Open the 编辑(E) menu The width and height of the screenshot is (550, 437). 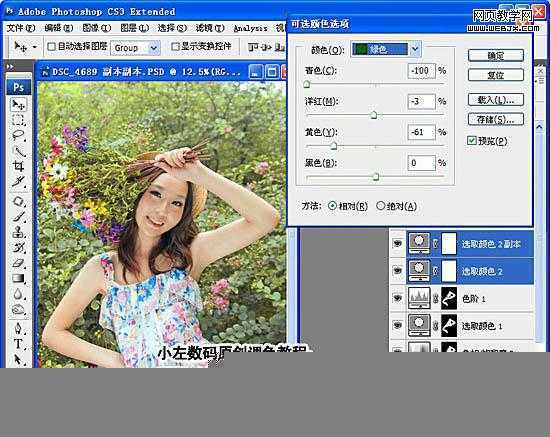click(x=59, y=28)
